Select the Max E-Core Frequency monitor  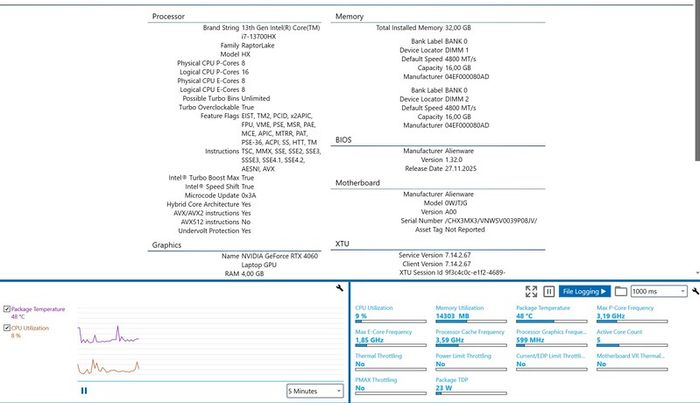pyautogui.click(x=391, y=338)
